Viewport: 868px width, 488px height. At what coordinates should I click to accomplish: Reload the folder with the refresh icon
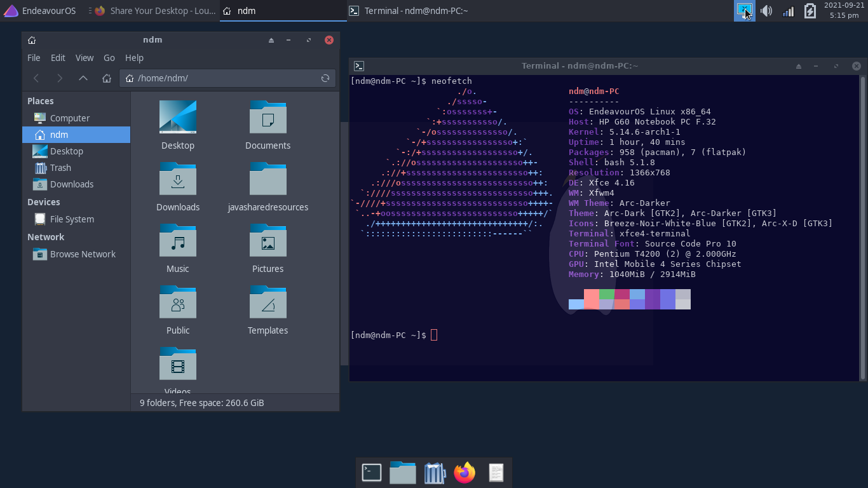(325, 78)
